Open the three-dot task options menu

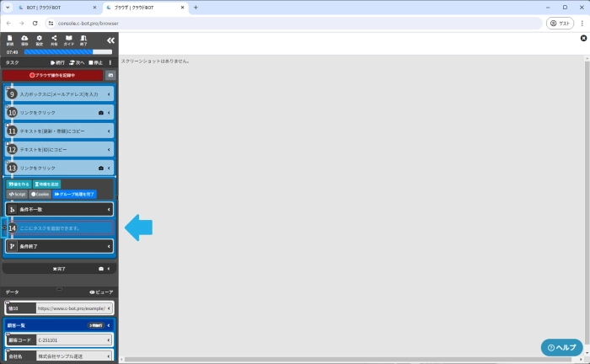tap(110, 62)
